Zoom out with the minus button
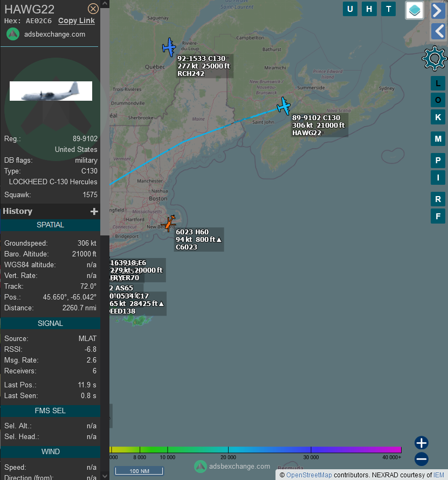Viewport: 448px width, 480px height. pyautogui.click(x=422, y=459)
